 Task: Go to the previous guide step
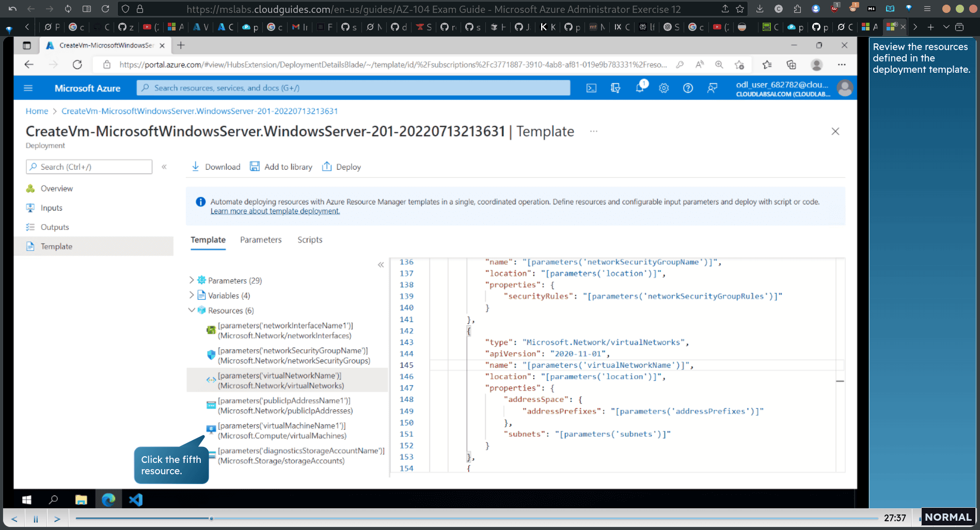click(x=14, y=519)
